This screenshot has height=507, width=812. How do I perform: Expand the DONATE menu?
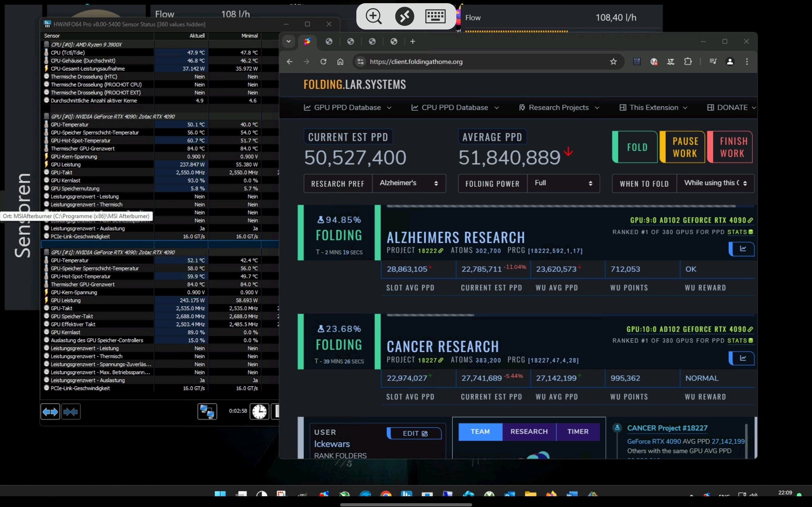tap(731, 108)
